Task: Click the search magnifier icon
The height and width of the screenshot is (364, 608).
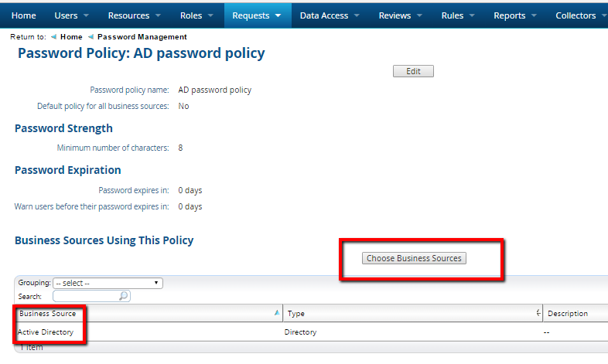Action: 124,296
